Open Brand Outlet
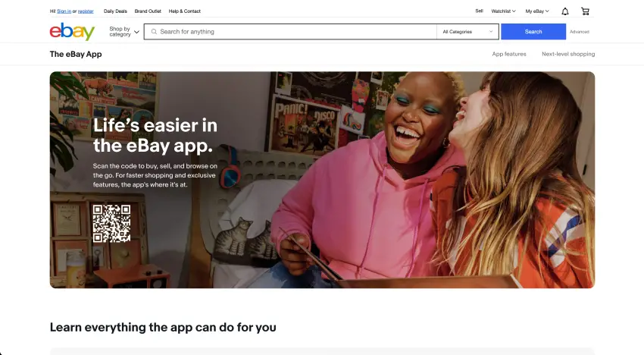Screen dimensions: 644x355 pos(148,11)
